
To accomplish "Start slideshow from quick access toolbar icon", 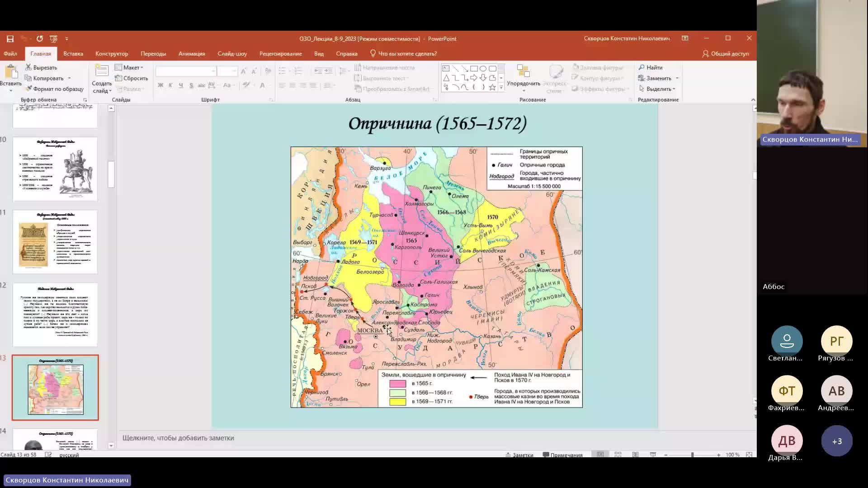I will point(54,39).
